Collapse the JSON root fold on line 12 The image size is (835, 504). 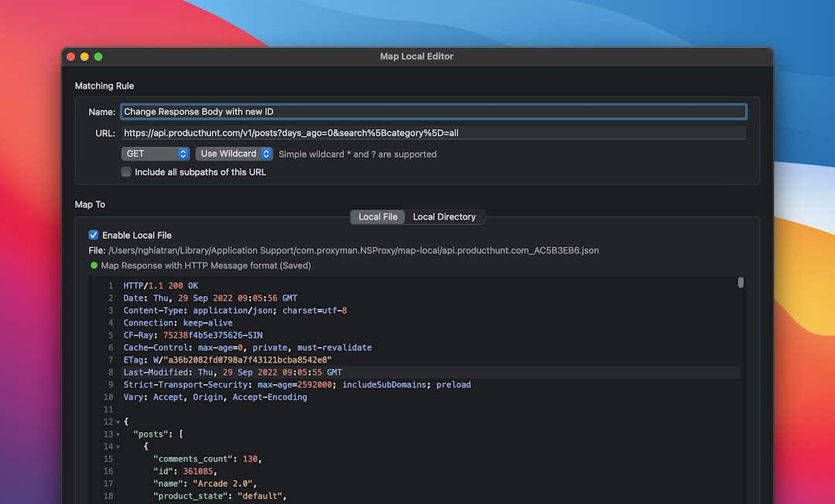coord(117,422)
